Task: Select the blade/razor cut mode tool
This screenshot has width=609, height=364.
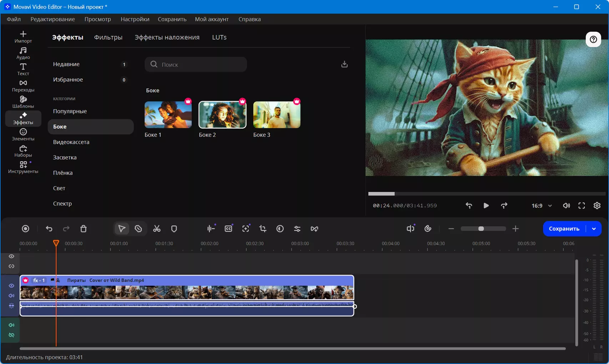Action: point(138,229)
